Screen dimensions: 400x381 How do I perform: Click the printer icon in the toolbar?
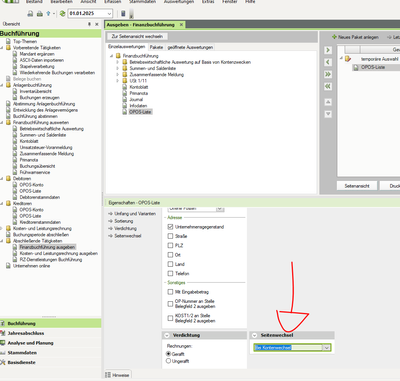tap(40, 14)
